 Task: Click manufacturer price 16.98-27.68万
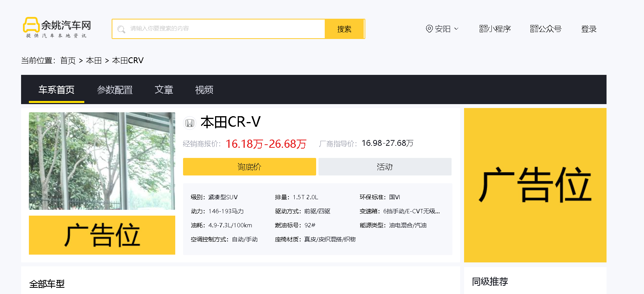[388, 143]
